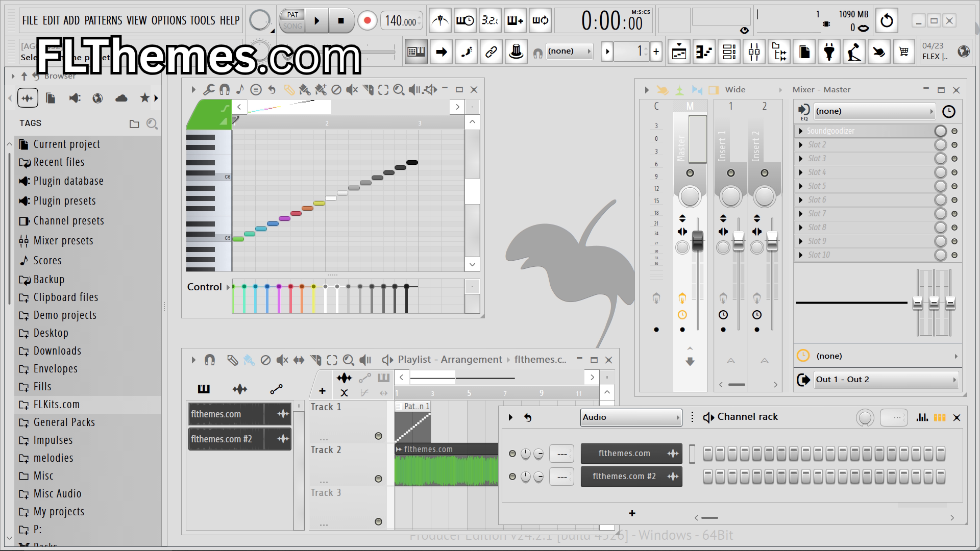This screenshot has height=551, width=980.
Task: Toggle piano roll snap magnet
Action: [x=224, y=90]
